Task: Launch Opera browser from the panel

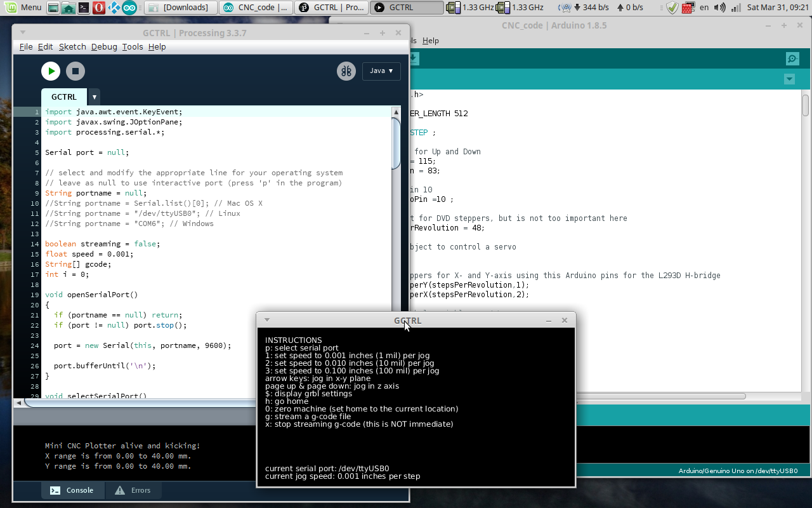Action: 98,8
